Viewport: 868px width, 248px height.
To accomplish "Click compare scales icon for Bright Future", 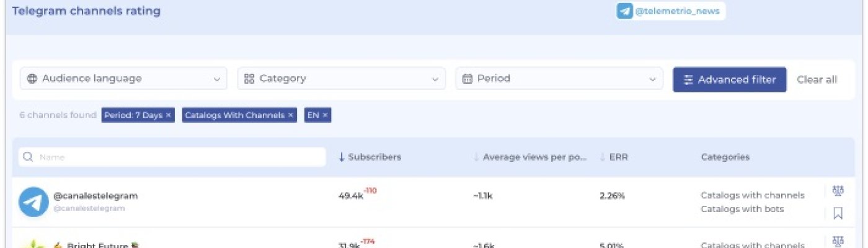I will coord(838,241).
